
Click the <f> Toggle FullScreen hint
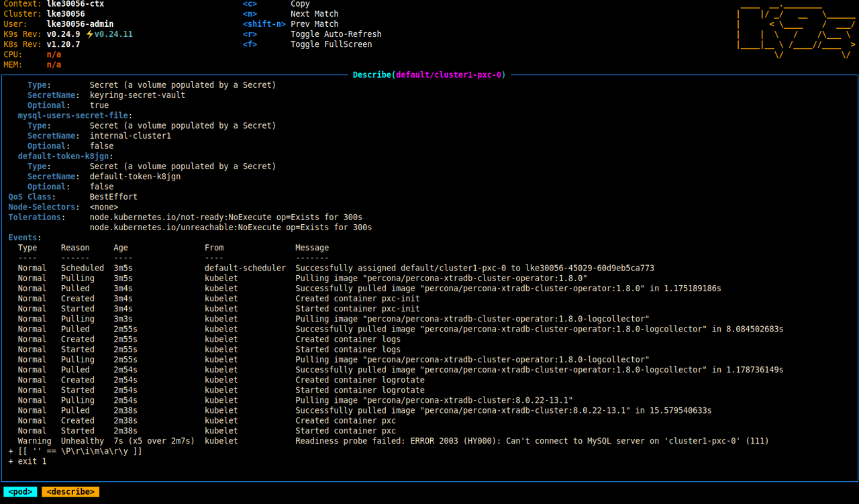click(307, 44)
